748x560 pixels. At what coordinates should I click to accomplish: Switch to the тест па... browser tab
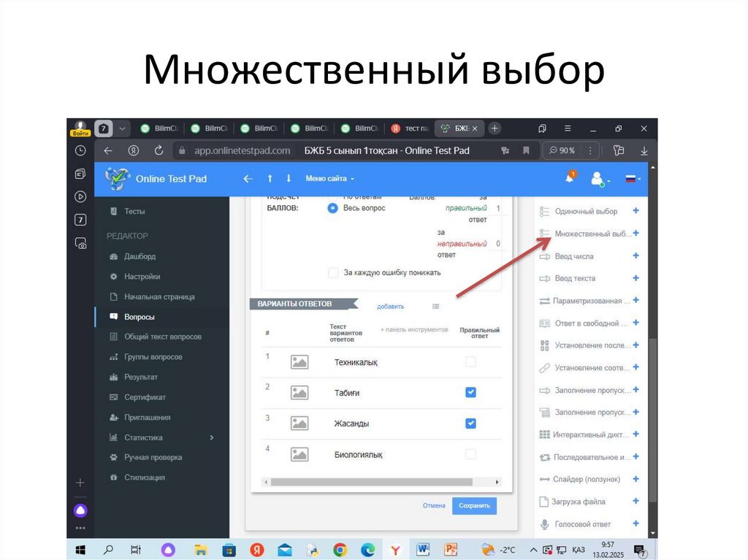[x=409, y=129]
